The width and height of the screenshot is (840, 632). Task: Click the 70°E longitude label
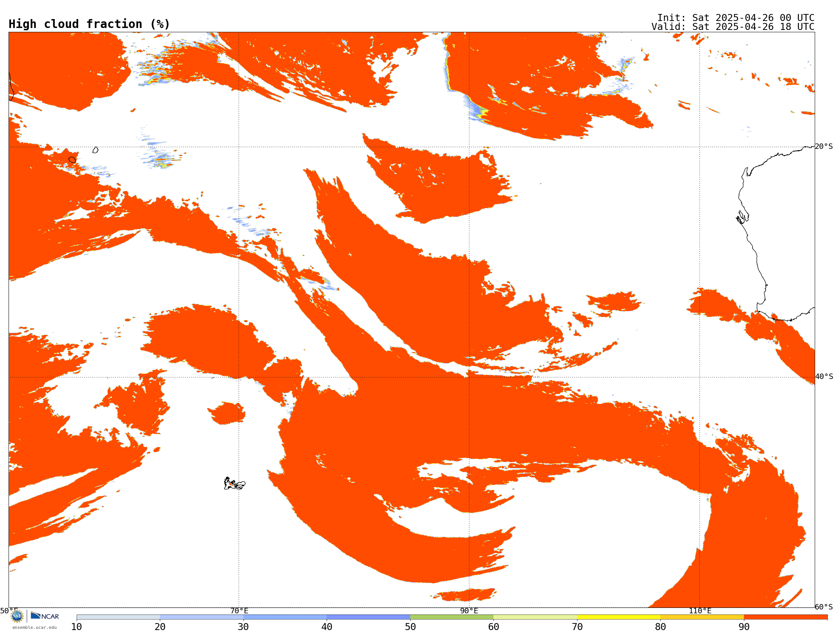pos(239,611)
